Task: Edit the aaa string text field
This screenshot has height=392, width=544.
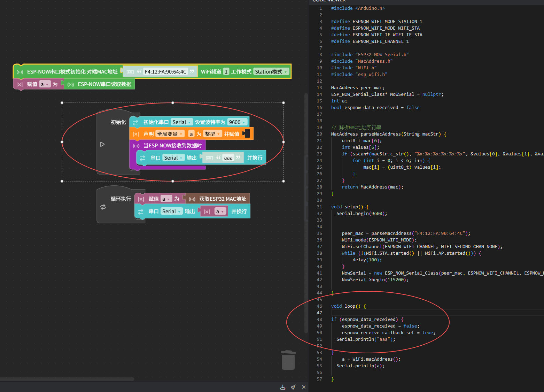Action: (228, 158)
